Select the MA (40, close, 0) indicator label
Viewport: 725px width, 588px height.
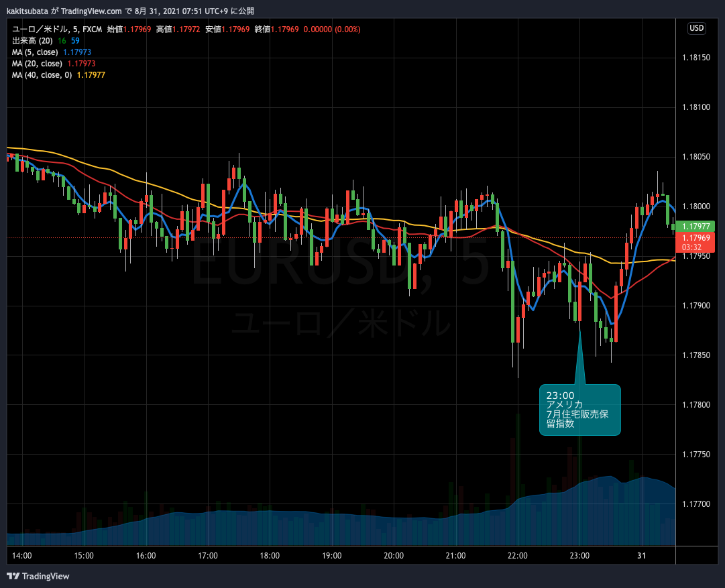click(42, 75)
